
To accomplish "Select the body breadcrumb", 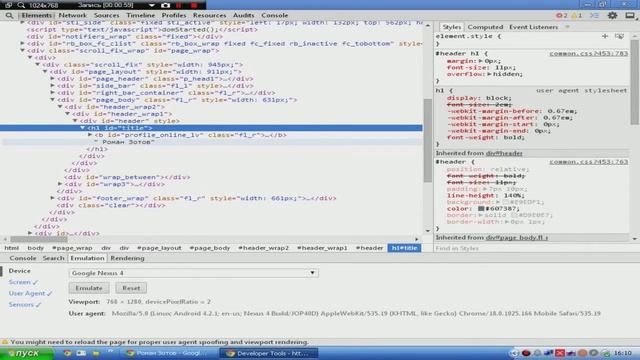I will coord(36,248).
